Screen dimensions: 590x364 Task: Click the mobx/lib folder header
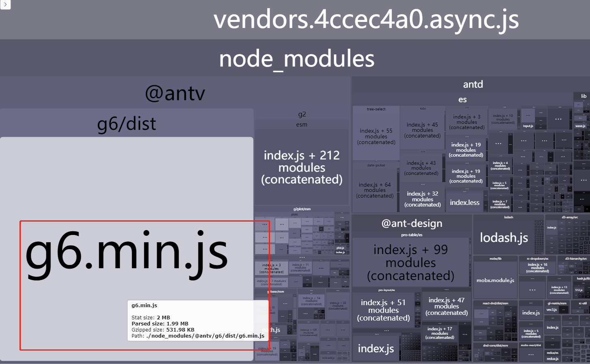[x=495, y=258]
